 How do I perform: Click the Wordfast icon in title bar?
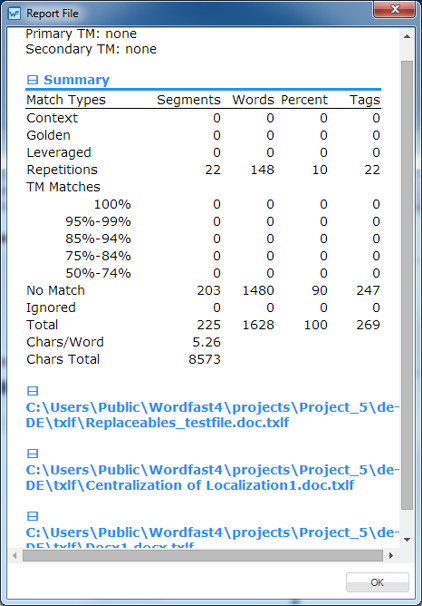point(14,14)
